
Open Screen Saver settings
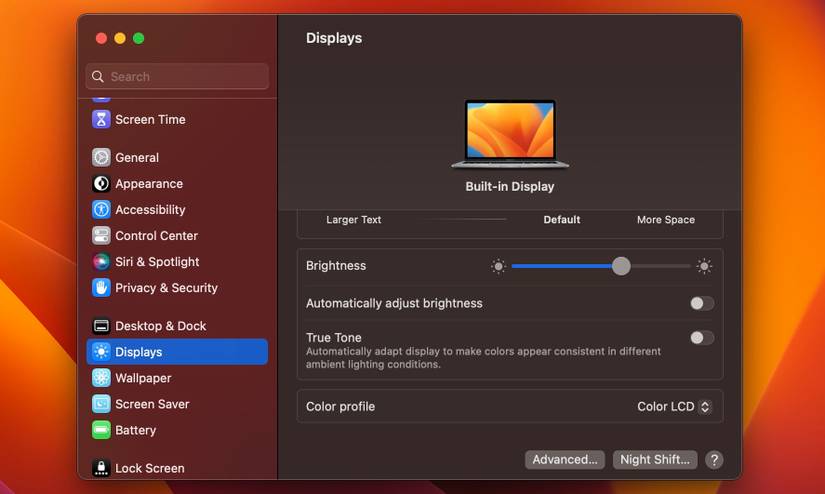(152, 404)
